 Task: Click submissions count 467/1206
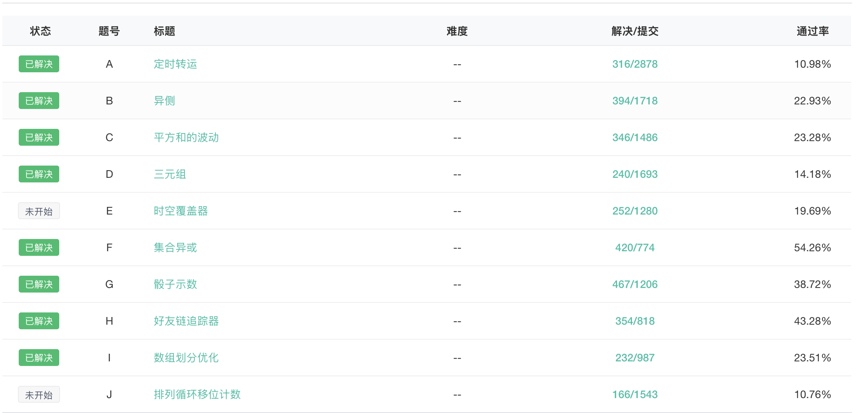click(635, 284)
